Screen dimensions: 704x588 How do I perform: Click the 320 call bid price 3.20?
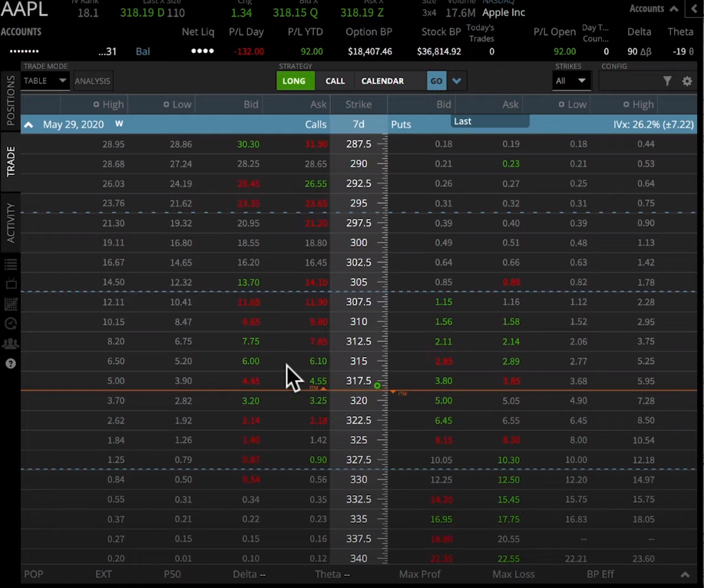(250, 401)
